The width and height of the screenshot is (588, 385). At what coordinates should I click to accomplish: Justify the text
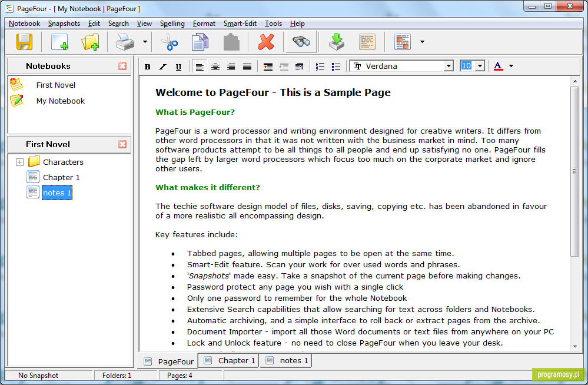point(247,67)
